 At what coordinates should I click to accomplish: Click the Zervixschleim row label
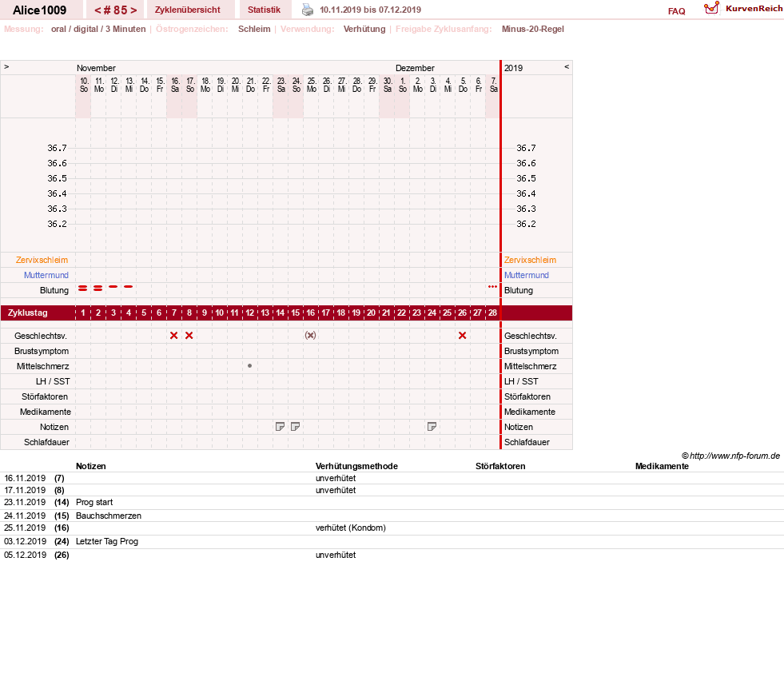pyautogui.click(x=42, y=260)
